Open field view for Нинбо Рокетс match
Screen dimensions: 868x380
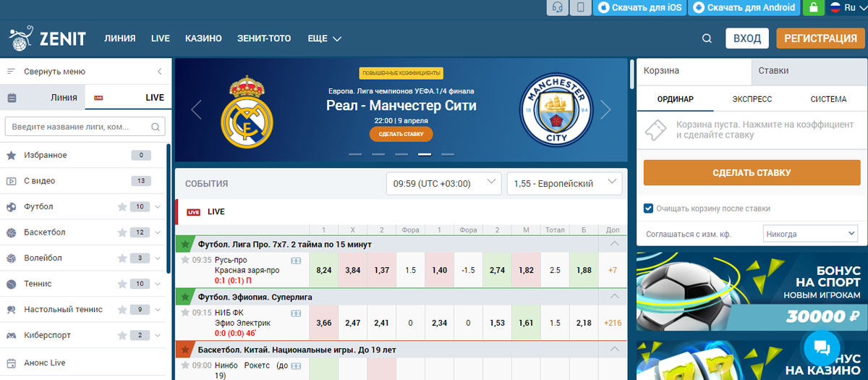(x=296, y=366)
